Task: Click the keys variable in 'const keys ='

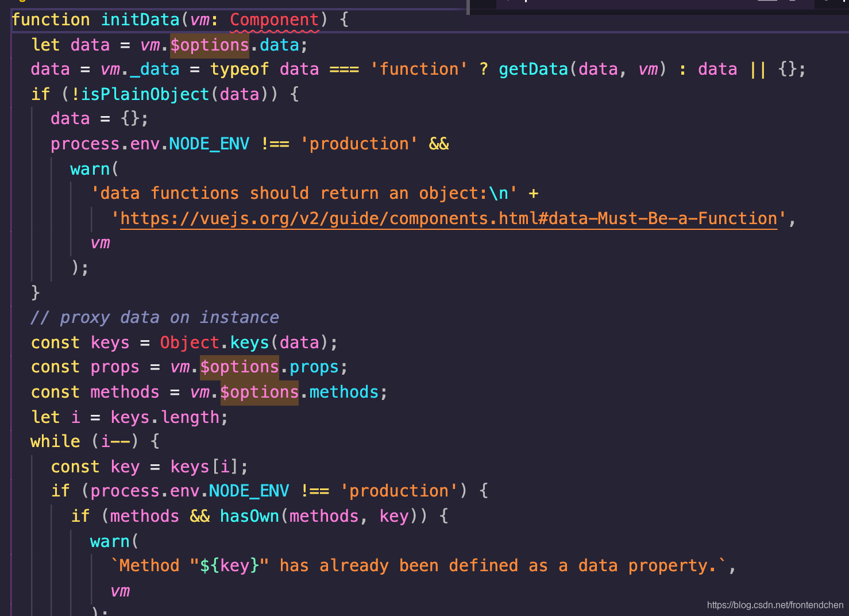Action: pos(110,342)
